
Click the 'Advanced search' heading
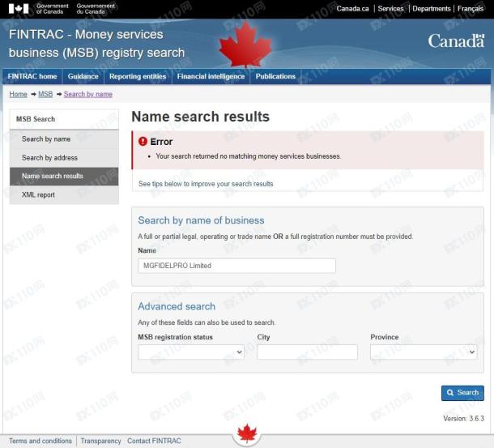tap(177, 306)
